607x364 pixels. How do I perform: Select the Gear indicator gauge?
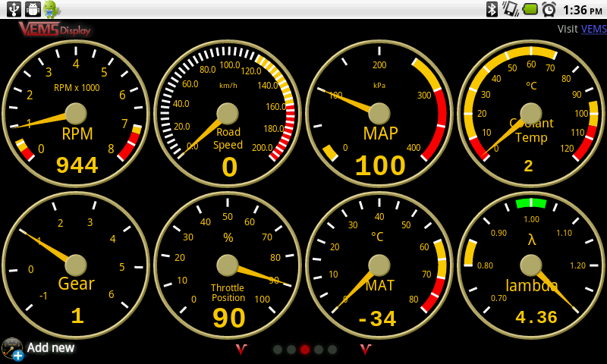pos(76,265)
